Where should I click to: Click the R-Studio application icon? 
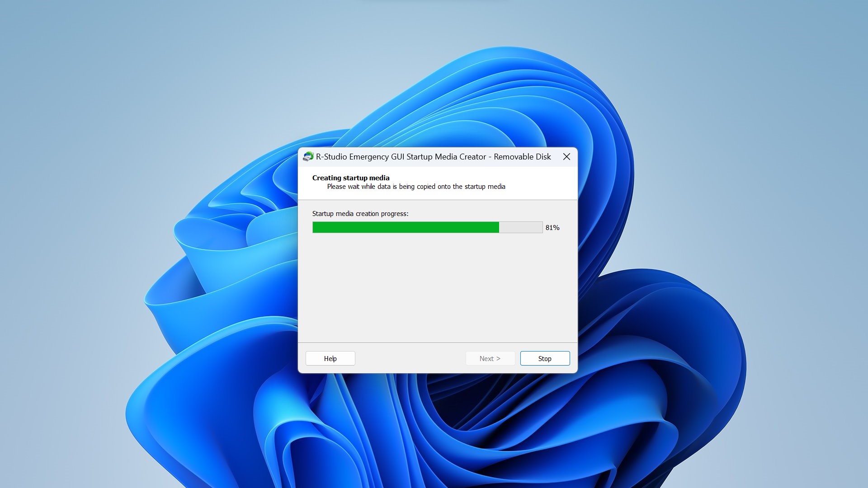pyautogui.click(x=307, y=156)
